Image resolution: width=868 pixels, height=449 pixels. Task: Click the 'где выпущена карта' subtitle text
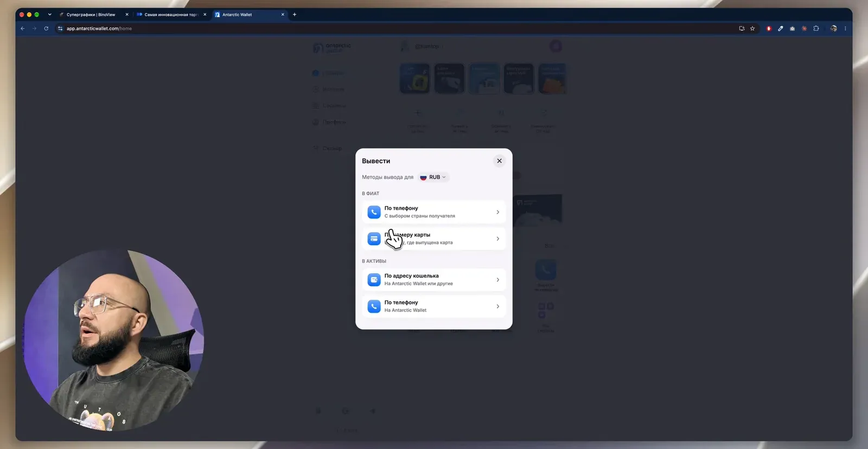[430, 243]
